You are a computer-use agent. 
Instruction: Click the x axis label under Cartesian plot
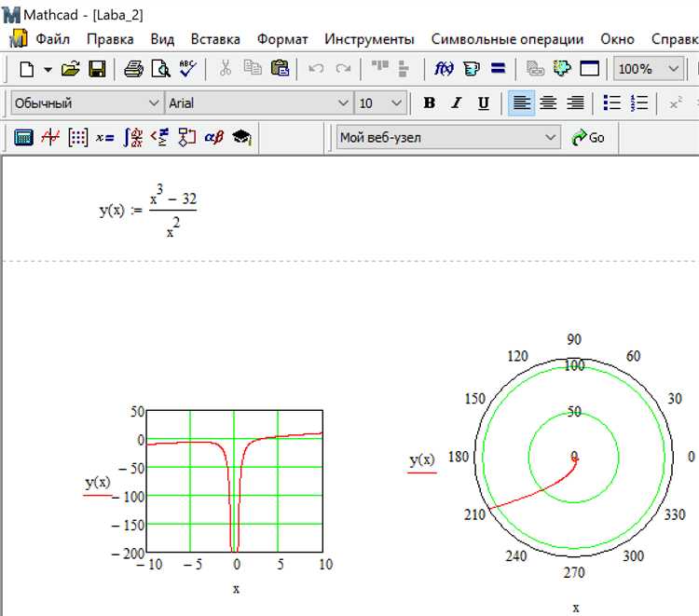236,589
